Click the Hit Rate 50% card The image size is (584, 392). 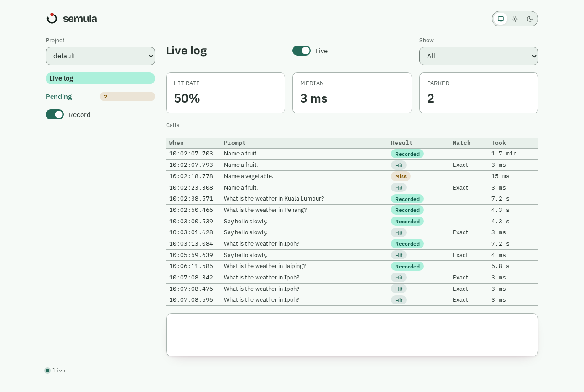(x=225, y=93)
